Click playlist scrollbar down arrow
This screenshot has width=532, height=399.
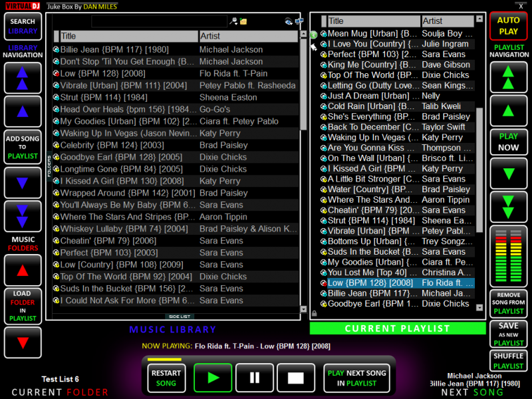tap(479, 307)
